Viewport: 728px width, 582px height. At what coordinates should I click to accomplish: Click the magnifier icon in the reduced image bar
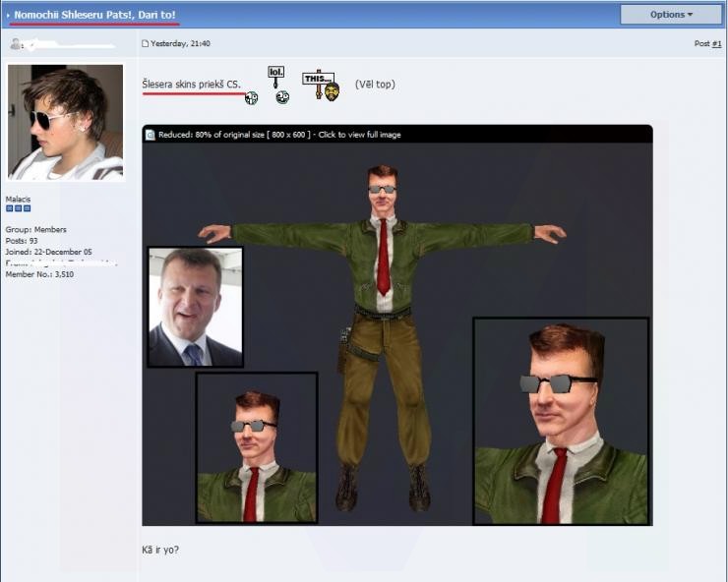point(151,135)
